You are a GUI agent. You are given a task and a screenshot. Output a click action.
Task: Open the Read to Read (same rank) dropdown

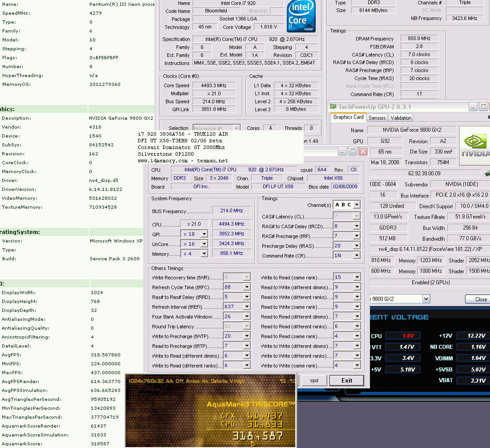coord(357,336)
